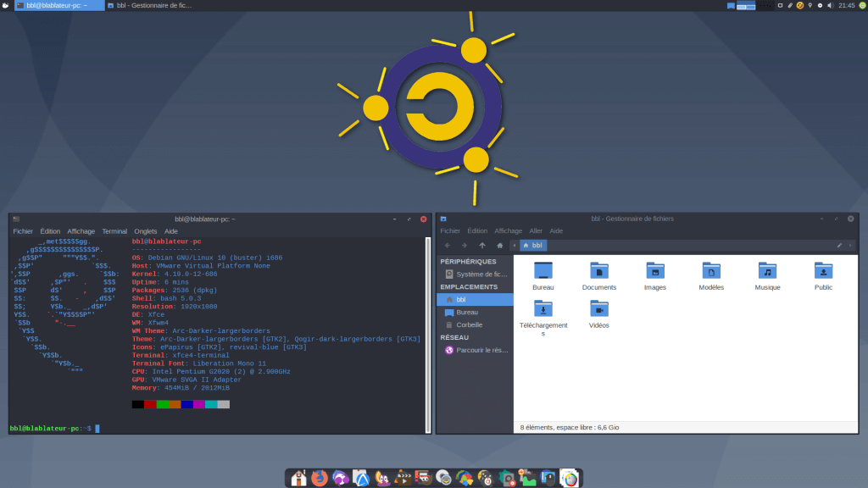This screenshot has width=868, height=488.
Task: Select the Documents folder
Action: point(599,276)
